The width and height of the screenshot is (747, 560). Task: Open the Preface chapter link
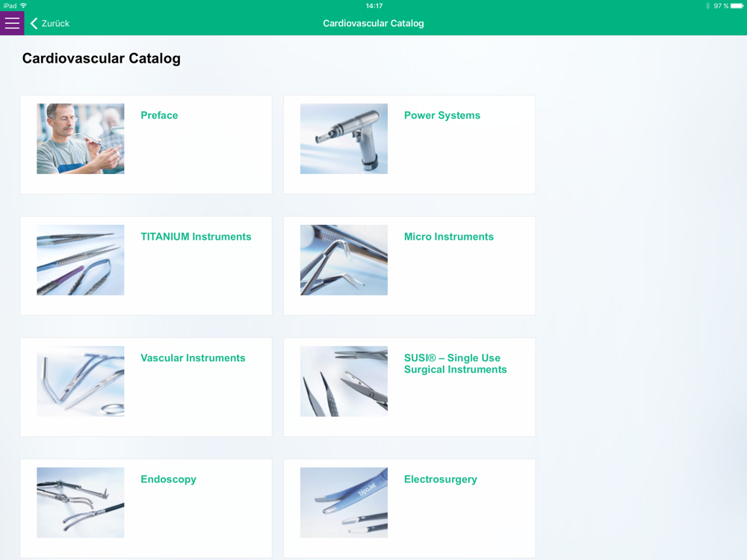coord(159,115)
